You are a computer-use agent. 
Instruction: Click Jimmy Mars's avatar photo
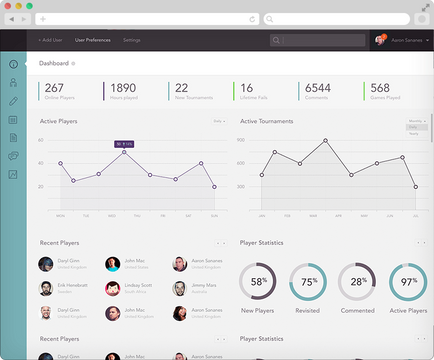(179, 289)
